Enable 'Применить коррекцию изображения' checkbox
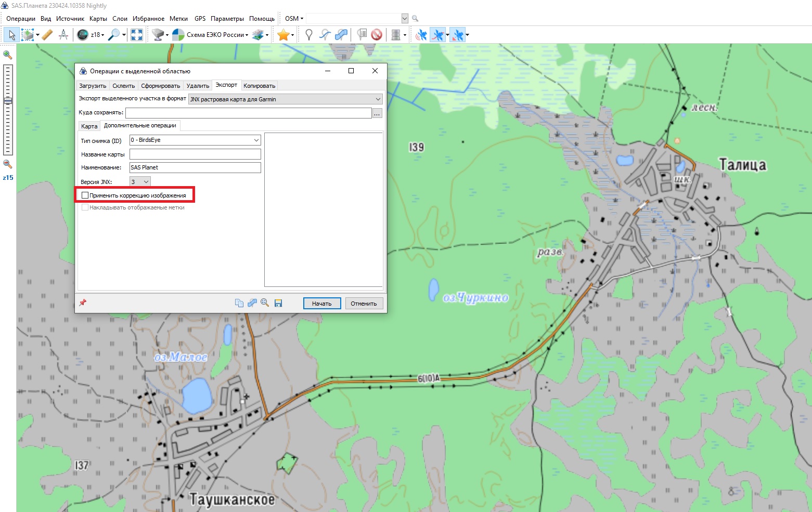The width and height of the screenshot is (812, 512). tap(85, 195)
